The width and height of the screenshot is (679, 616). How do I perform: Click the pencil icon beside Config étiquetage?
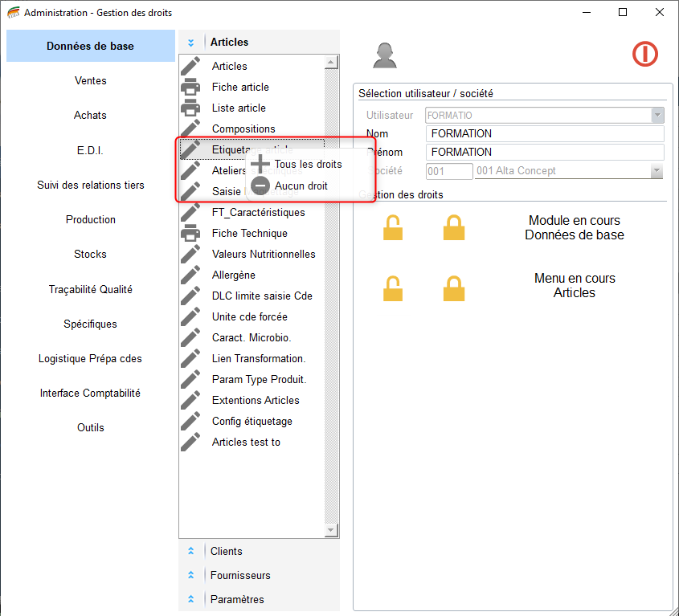point(190,421)
